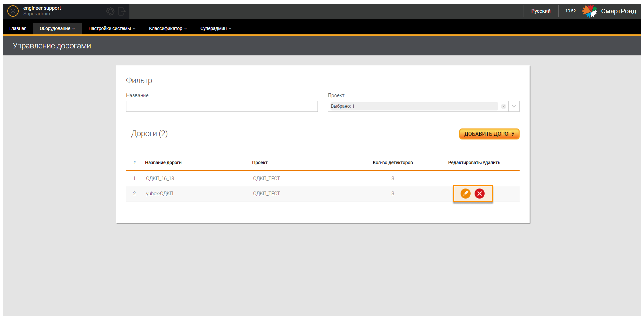Viewport: 644px width, 320px height.
Task: Clear the selected Проект filter value
Action: [504, 106]
